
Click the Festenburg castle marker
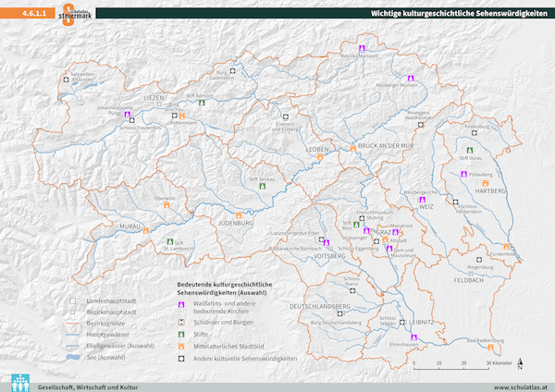pos(475,133)
